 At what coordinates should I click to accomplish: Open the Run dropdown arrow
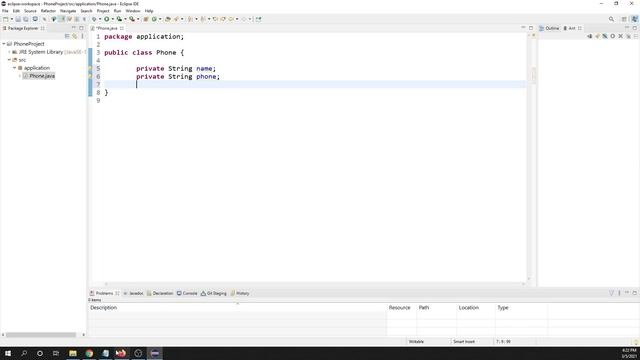113,19
